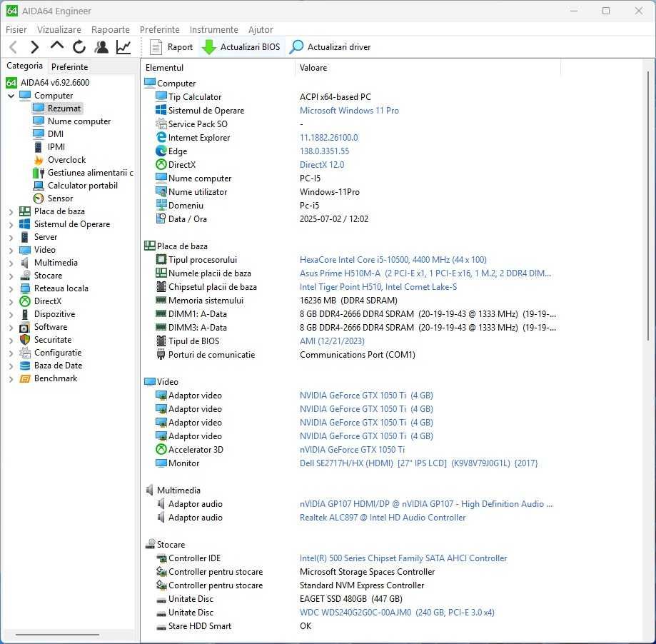Open the Fisier menu
Screen dimensions: 656x644
(16, 30)
